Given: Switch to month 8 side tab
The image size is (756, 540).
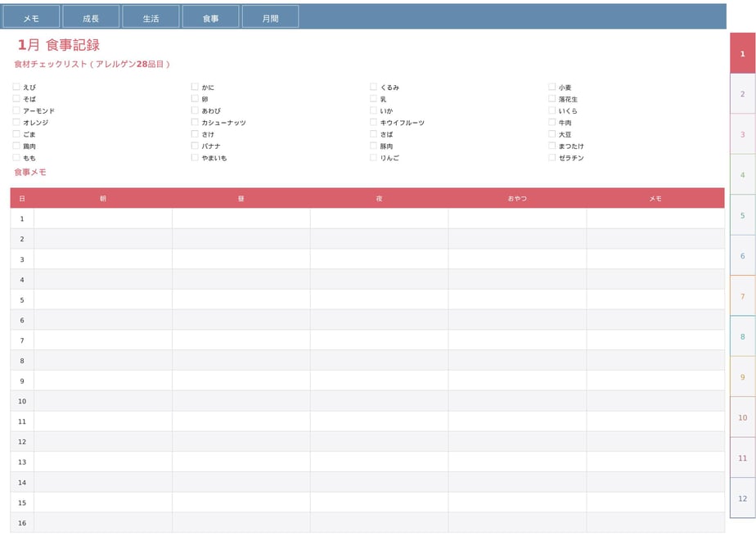Looking at the screenshot, I should coord(743,336).
